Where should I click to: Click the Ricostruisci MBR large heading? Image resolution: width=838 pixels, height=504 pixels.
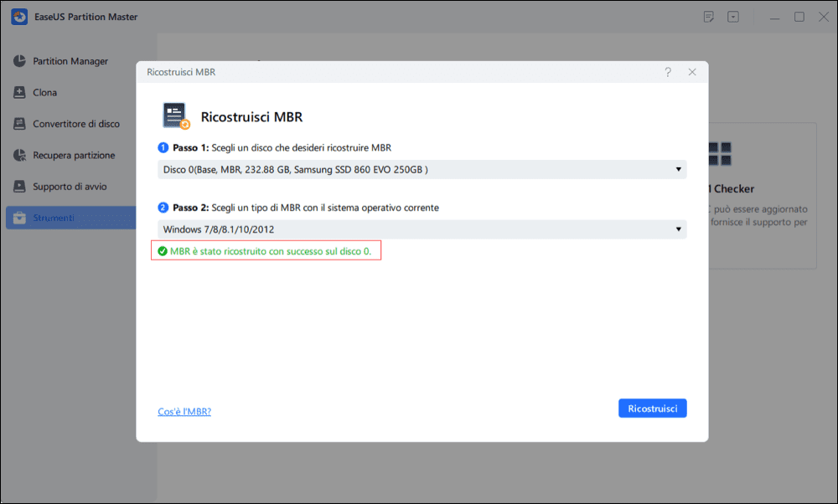click(251, 117)
